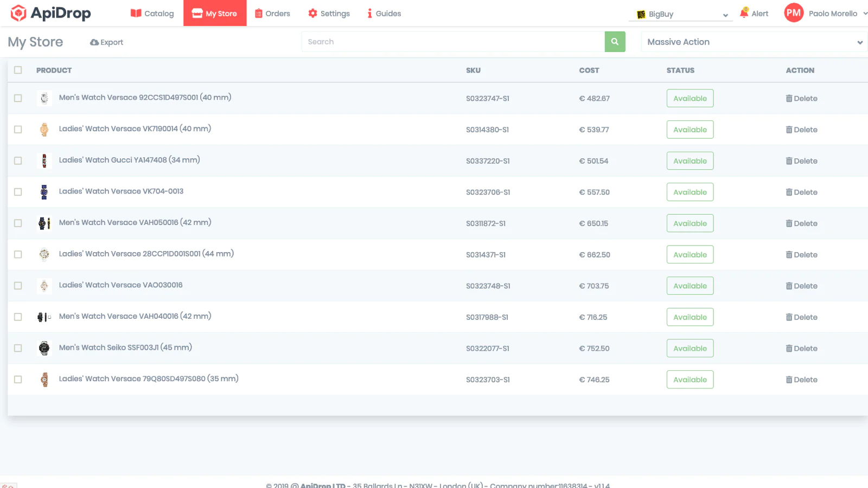Click trash icon for Ladies' Watch Gucci YA147408

(x=789, y=161)
